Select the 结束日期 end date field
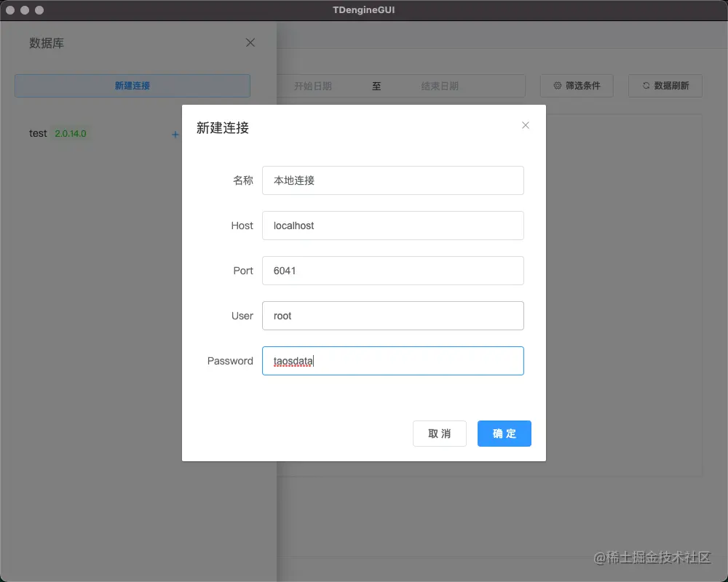728x582 pixels. (x=440, y=86)
